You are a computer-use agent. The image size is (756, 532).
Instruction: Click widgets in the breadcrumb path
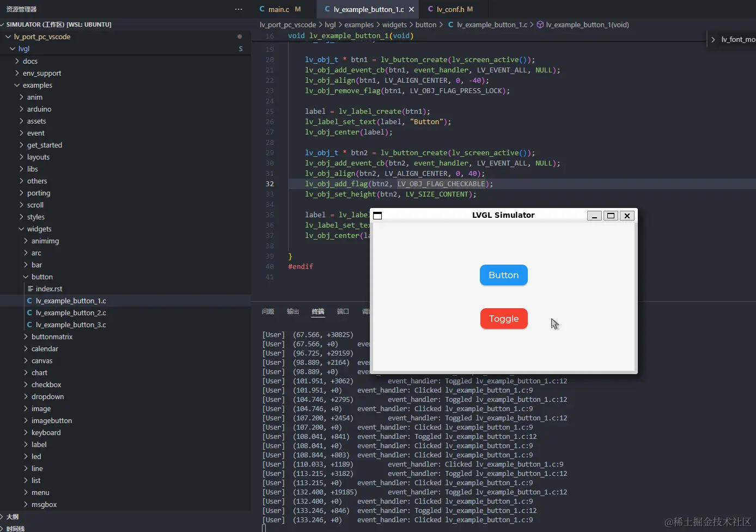tap(394, 25)
